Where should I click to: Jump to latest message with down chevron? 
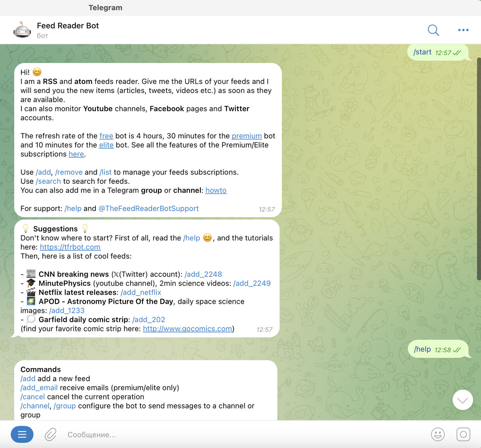(x=462, y=400)
